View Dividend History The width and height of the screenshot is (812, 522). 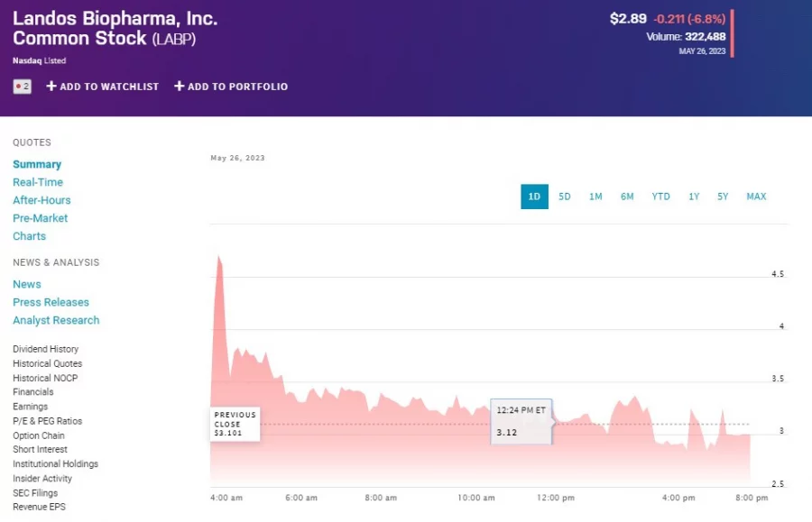click(45, 349)
